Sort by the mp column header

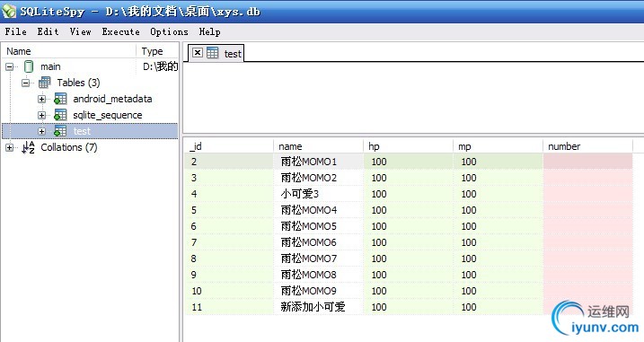(498, 146)
